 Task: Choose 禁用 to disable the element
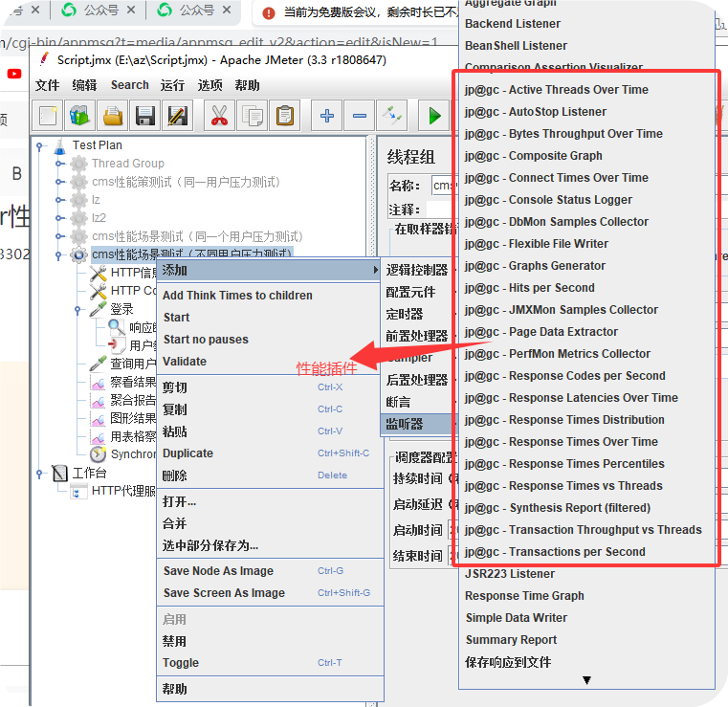269,641
